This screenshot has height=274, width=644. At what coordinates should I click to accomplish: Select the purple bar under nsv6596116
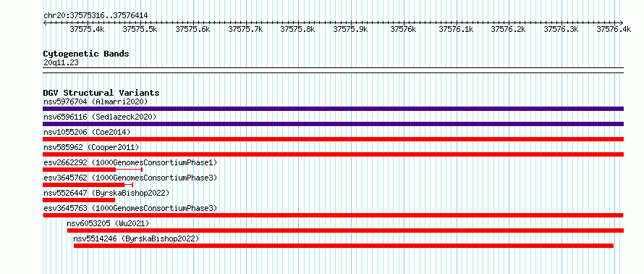pos(333,124)
